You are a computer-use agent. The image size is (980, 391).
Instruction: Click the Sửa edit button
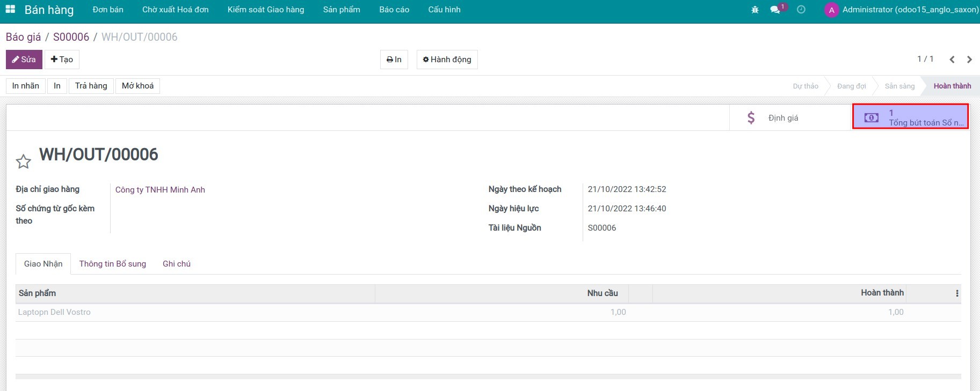tap(24, 60)
